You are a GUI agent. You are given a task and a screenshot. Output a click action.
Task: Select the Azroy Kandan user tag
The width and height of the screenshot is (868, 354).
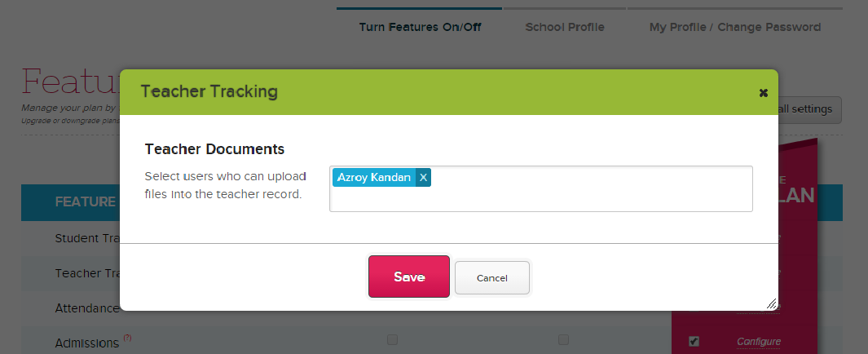pyautogui.click(x=374, y=177)
